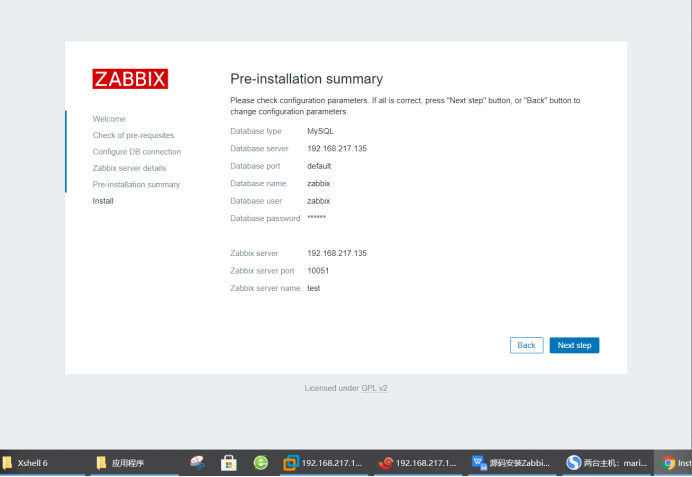
Task: Click the Database port value default
Action: [319, 166]
